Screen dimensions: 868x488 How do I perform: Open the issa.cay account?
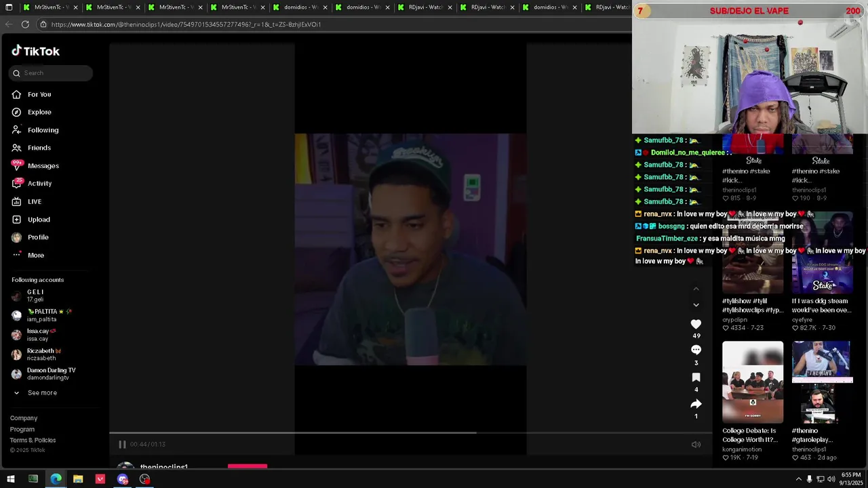point(52,335)
